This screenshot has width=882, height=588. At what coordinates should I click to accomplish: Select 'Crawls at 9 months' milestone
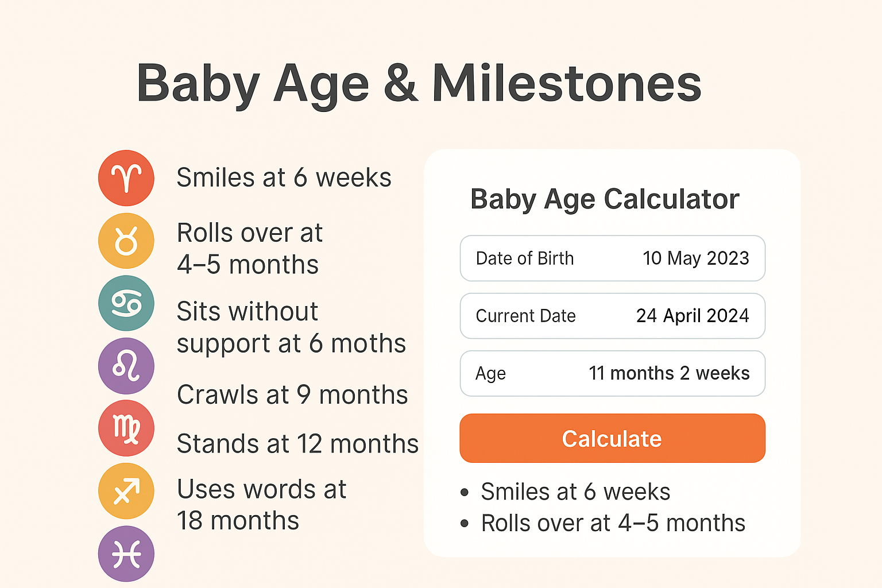click(292, 394)
